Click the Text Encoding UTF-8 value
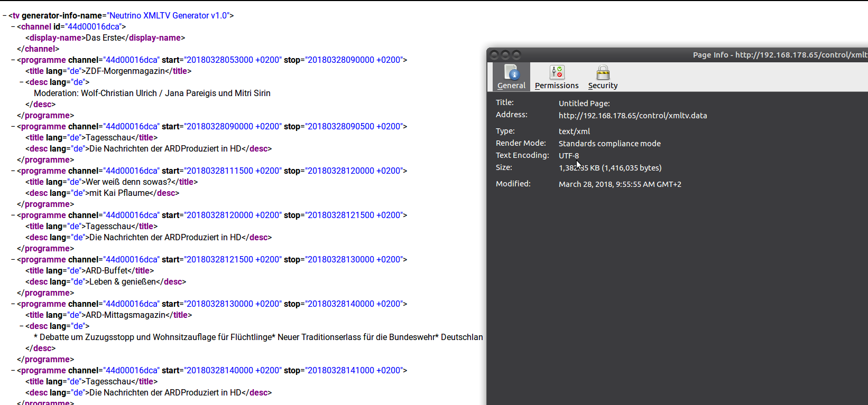Screen dimensions: 868x405 pos(568,156)
